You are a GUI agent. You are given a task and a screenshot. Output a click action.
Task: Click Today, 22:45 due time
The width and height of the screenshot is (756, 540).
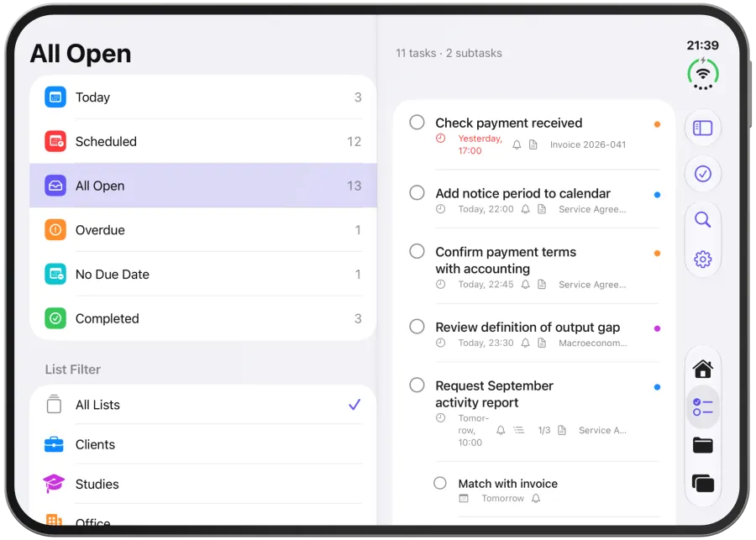click(x=486, y=285)
